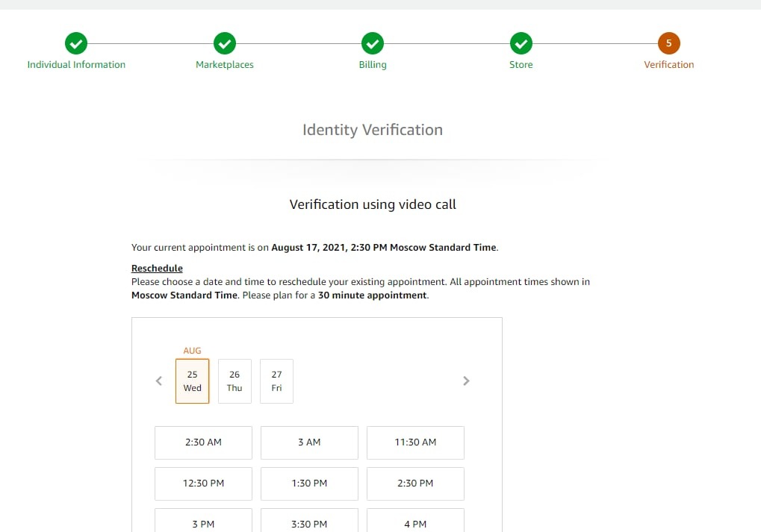Screen dimensions: 761x532
Task: Click the Marketplaces green checkmark icon
Action: coord(224,43)
